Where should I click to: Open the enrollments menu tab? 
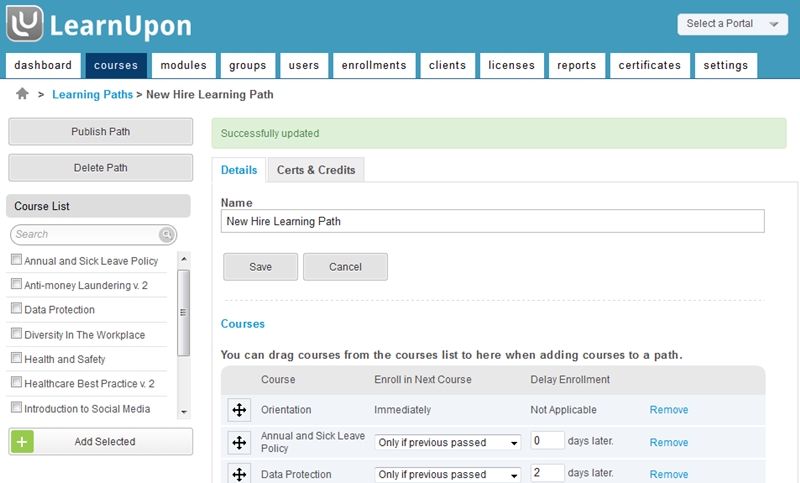(374, 66)
